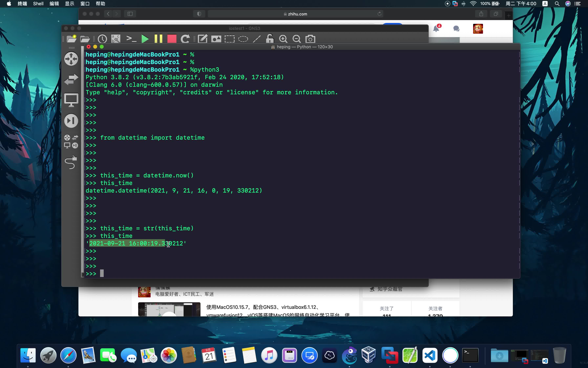Zoom in on GNS3 topology
Viewport: 588px width, 368px height.
283,39
